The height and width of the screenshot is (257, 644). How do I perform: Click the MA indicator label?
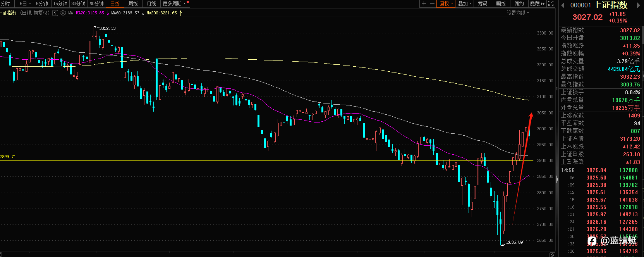[70, 13]
